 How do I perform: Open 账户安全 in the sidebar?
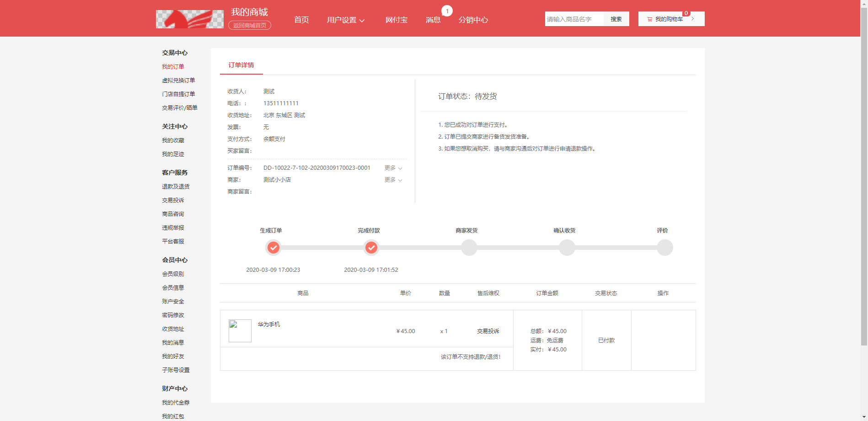click(173, 302)
